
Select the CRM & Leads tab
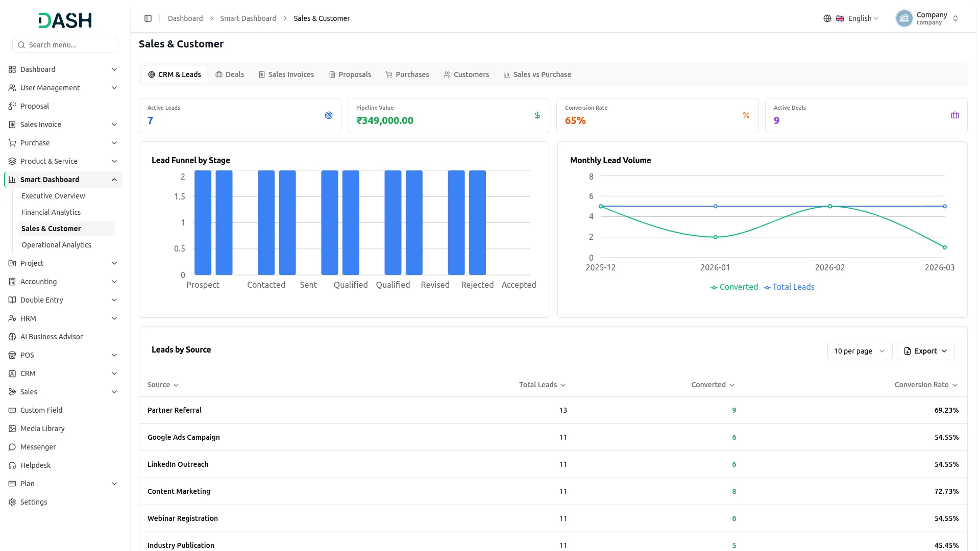pyautogui.click(x=175, y=74)
